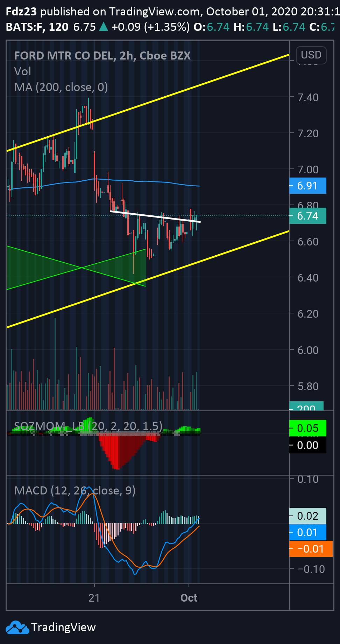Click the 21 date axis label
The height and width of the screenshot is (644, 340).
click(x=94, y=598)
